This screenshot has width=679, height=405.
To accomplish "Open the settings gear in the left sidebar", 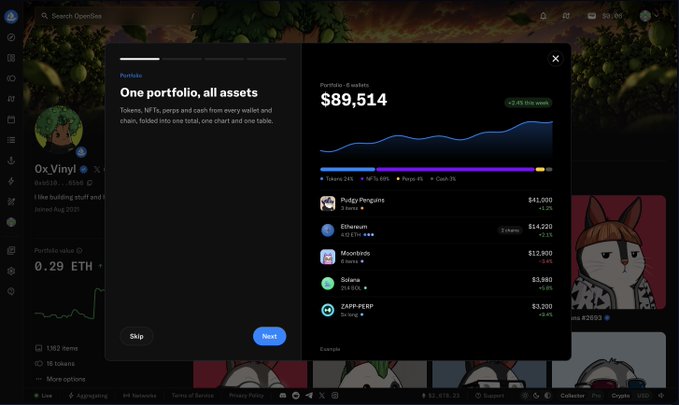I will [x=11, y=271].
